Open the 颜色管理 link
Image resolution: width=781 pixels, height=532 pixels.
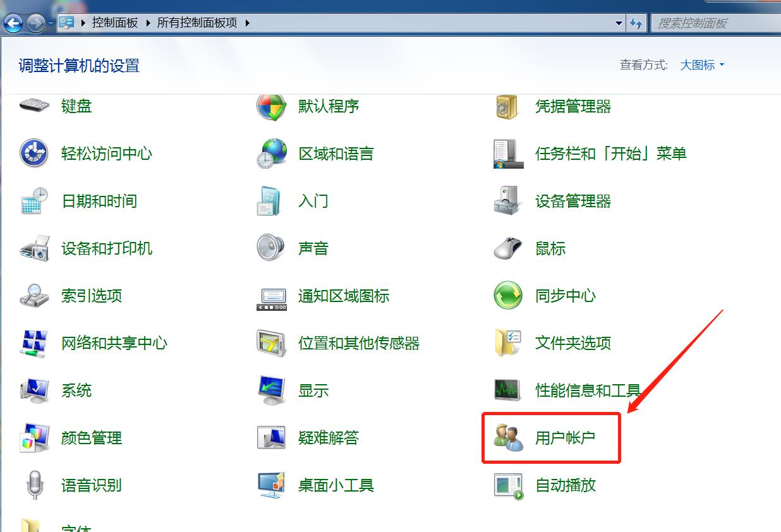[x=92, y=438]
